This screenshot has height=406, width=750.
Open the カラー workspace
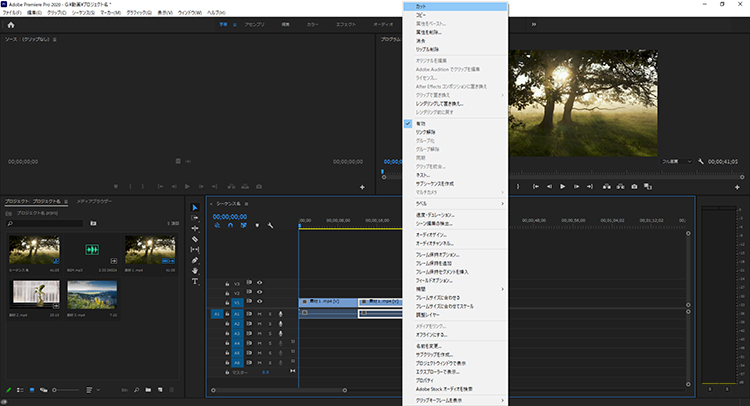[313, 24]
